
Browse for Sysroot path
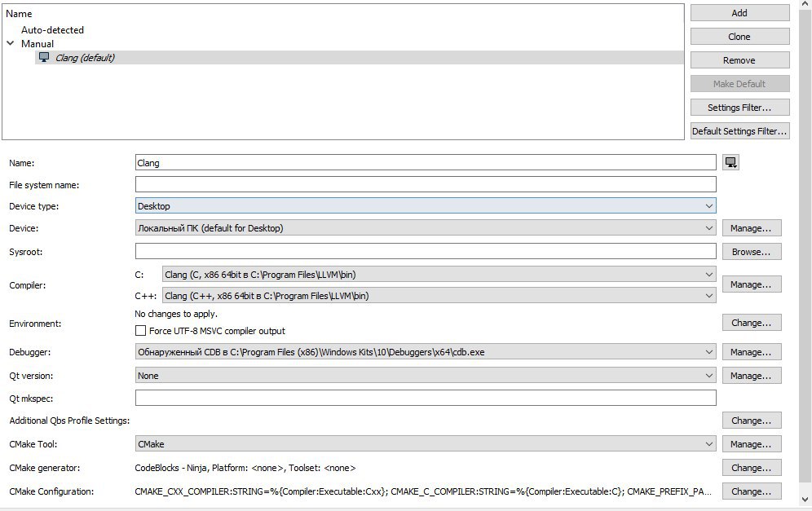(752, 252)
